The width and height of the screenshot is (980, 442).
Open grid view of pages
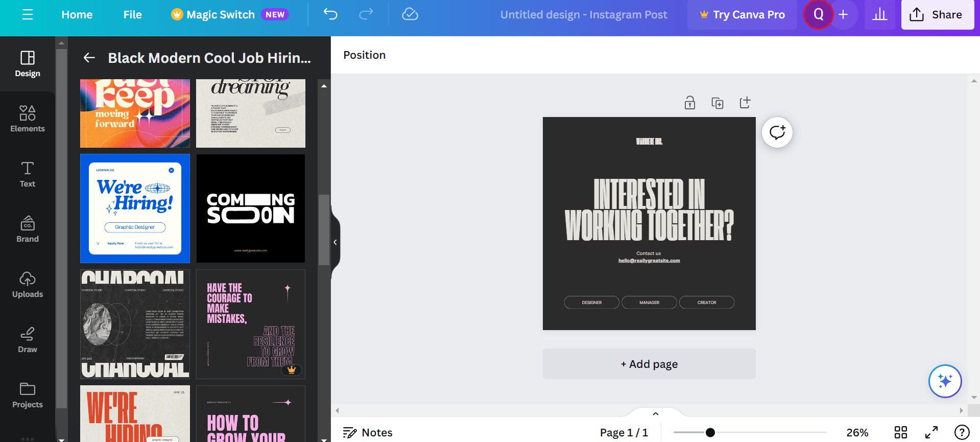point(901,432)
